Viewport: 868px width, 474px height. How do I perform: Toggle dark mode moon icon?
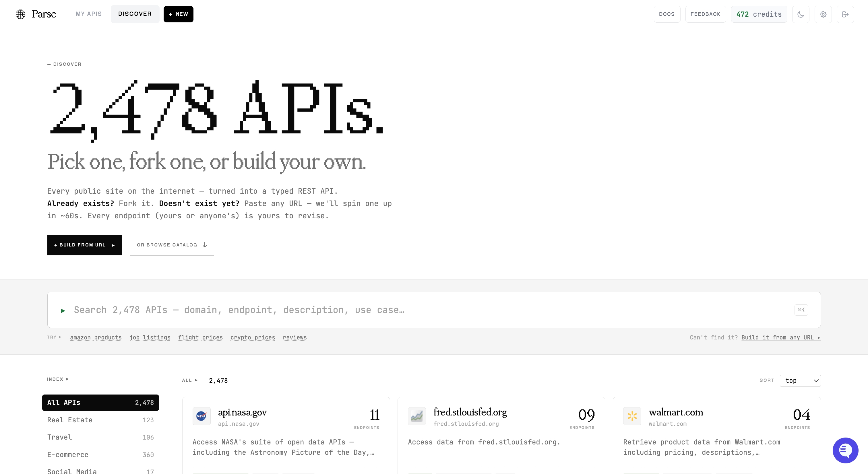tap(801, 14)
